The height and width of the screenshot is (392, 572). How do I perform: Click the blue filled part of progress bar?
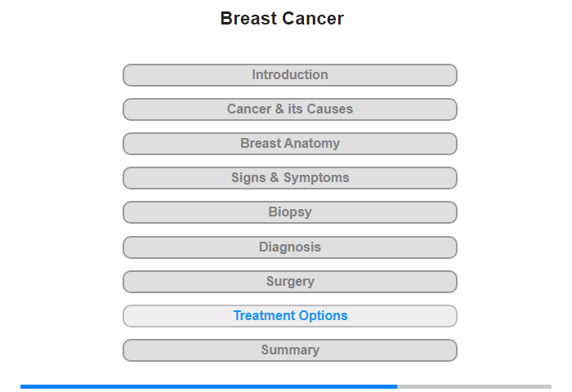[208, 386]
